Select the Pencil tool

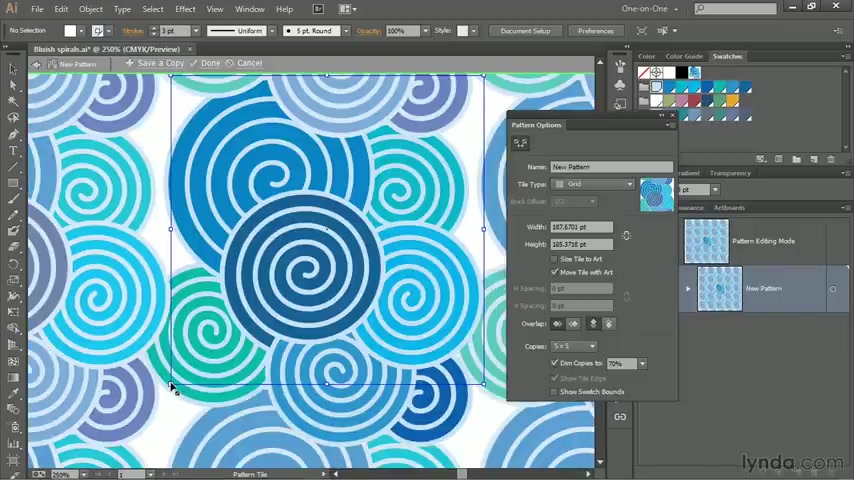point(13,215)
